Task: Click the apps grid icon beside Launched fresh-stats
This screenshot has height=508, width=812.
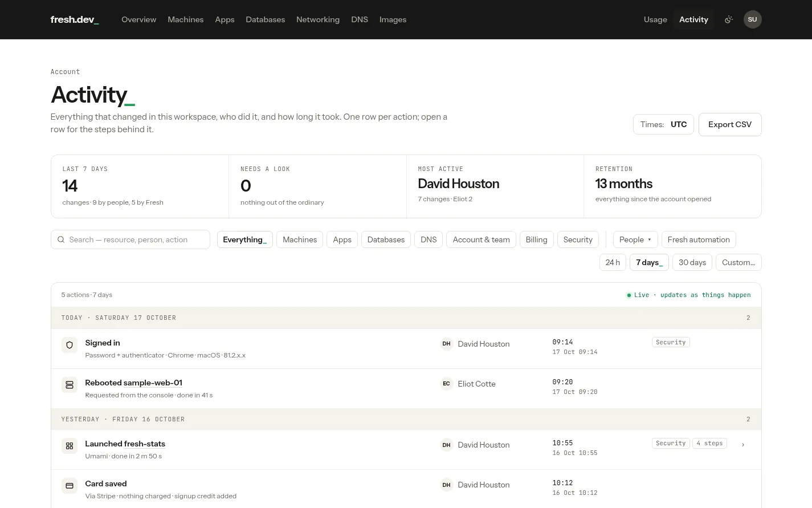Action: (70, 446)
